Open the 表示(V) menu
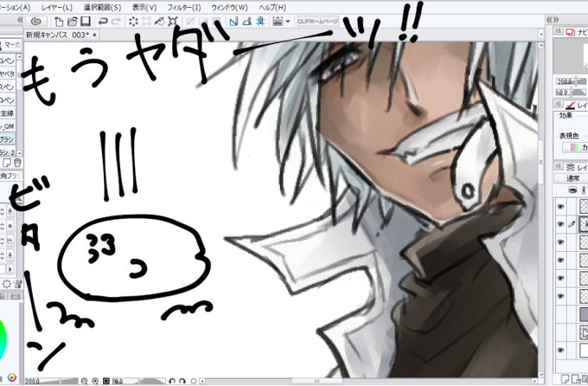The height and width of the screenshot is (386, 588). click(144, 7)
